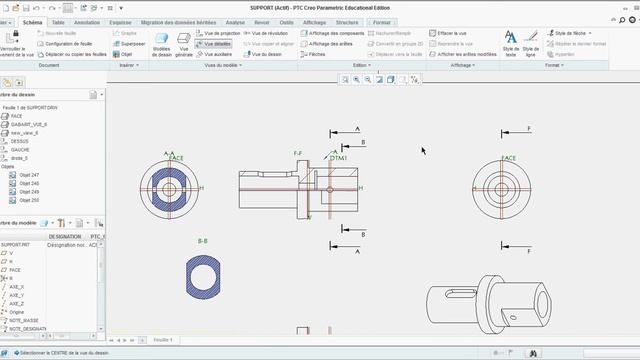Click the zoom in magnifier icon
640x360 pixels.
356,80
